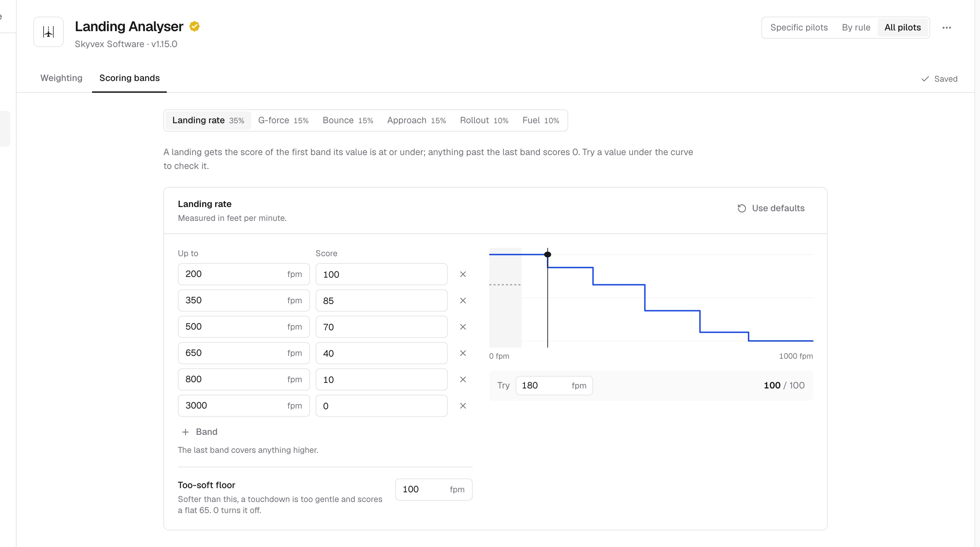
Task: Open the G-force 15% metric tab
Action: click(283, 120)
